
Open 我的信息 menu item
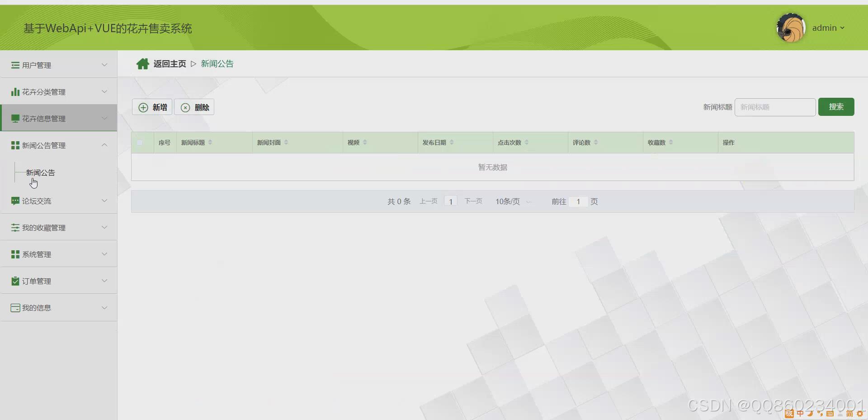point(59,307)
